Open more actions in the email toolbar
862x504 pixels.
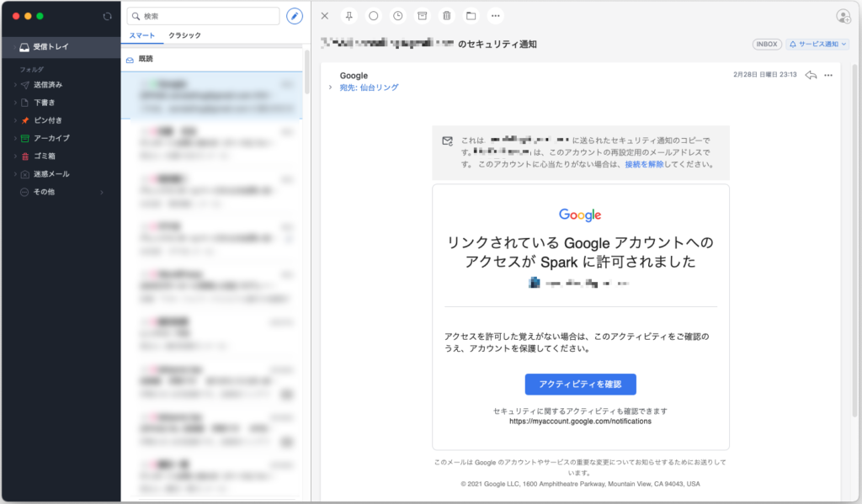[495, 16]
